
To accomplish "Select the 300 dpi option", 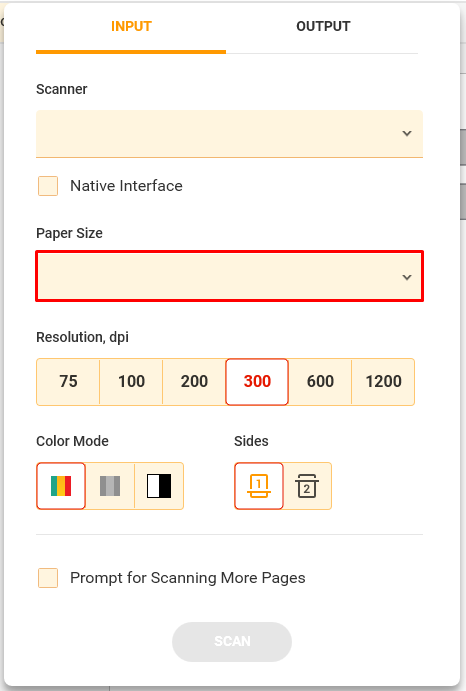I will (x=257, y=382).
